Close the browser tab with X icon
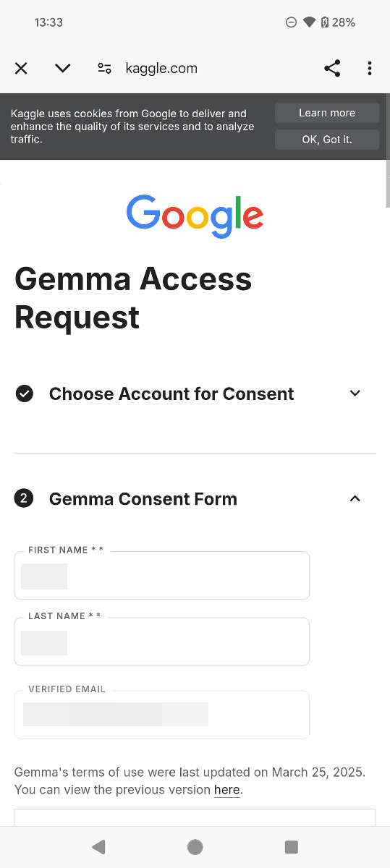The image size is (390, 868). point(21,68)
